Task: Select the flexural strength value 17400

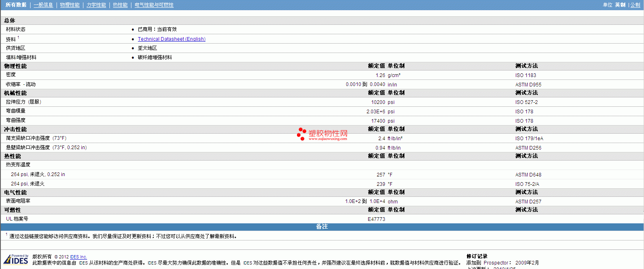Action: pyautogui.click(x=378, y=121)
